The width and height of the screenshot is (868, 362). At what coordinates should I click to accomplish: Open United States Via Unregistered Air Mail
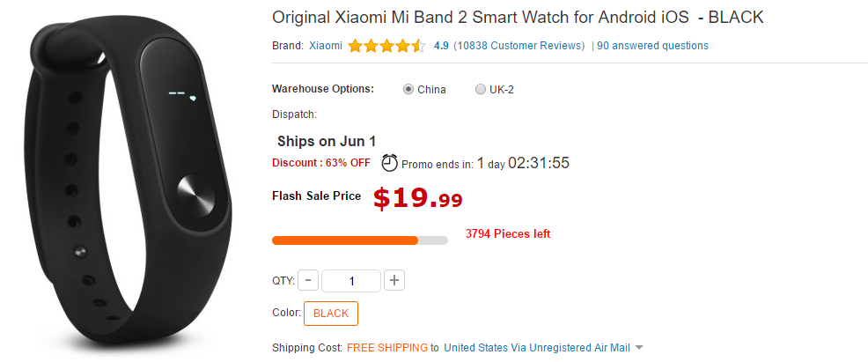[536, 348]
